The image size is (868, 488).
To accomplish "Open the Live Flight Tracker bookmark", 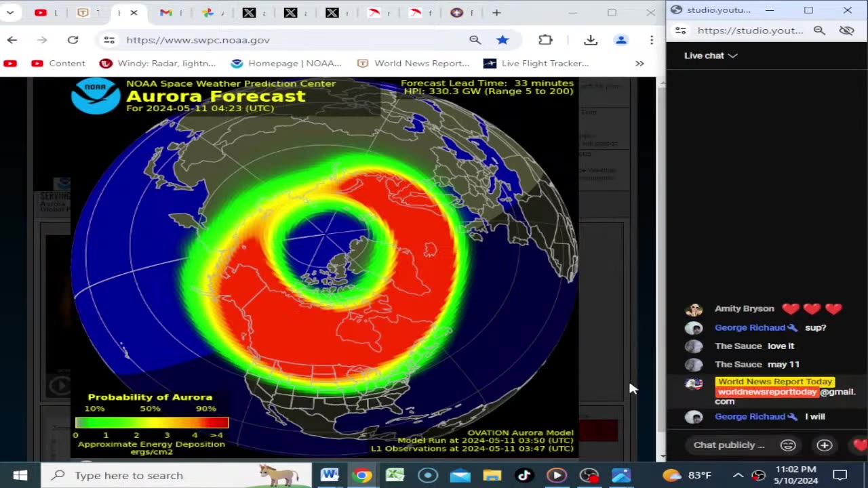I will 536,63.
